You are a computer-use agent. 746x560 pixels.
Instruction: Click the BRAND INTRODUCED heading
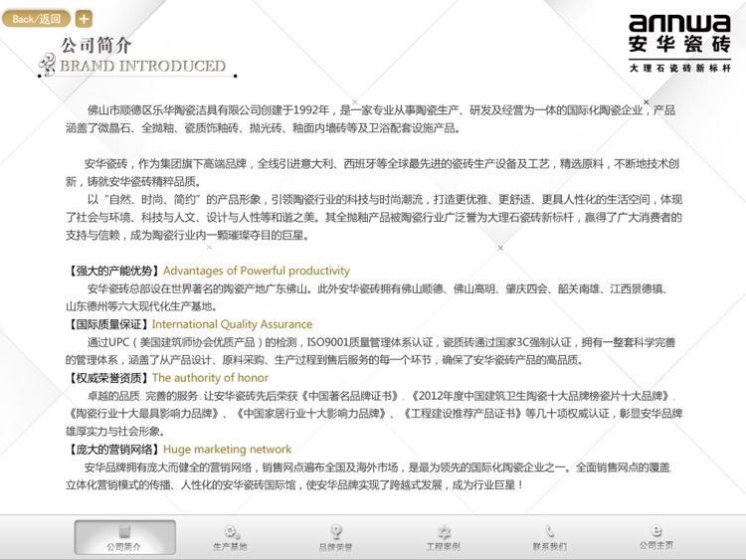click(x=142, y=66)
